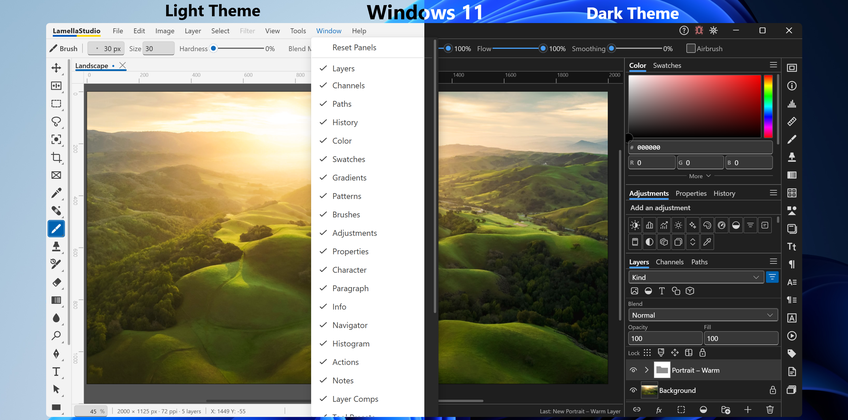Screen dimensions: 848x420
Task: Open the Paragraph pilcrow panel icon
Action: [x=792, y=264]
